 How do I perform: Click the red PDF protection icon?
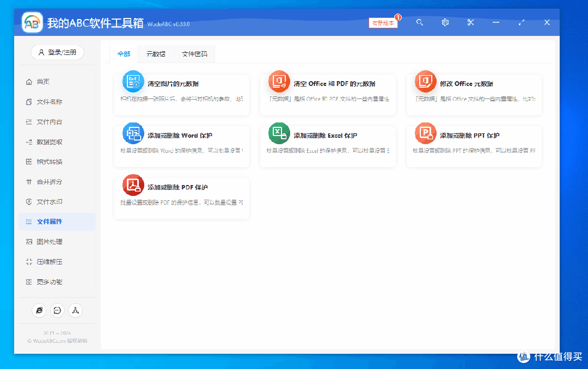click(133, 185)
